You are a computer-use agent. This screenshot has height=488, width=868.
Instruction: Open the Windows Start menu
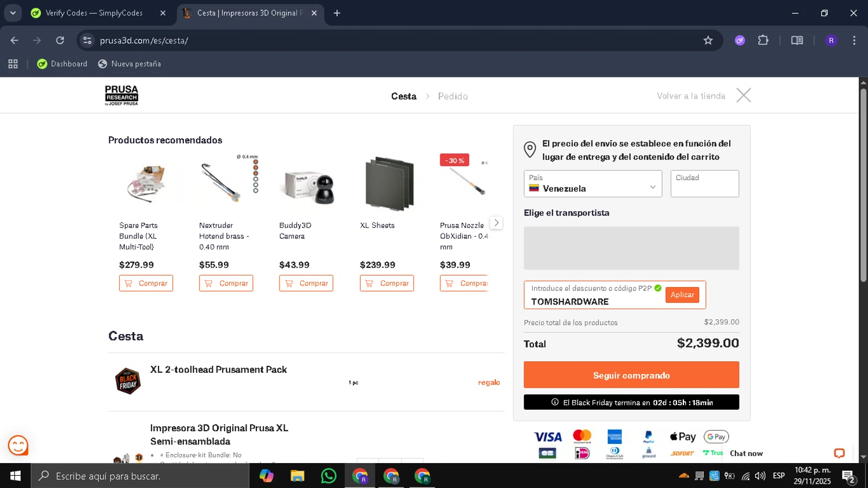click(x=15, y=476)
